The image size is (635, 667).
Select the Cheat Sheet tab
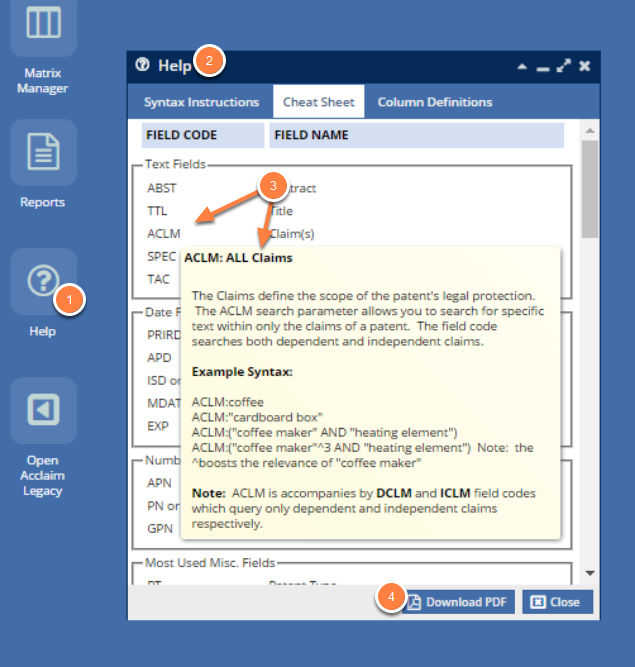coord(319,102)
